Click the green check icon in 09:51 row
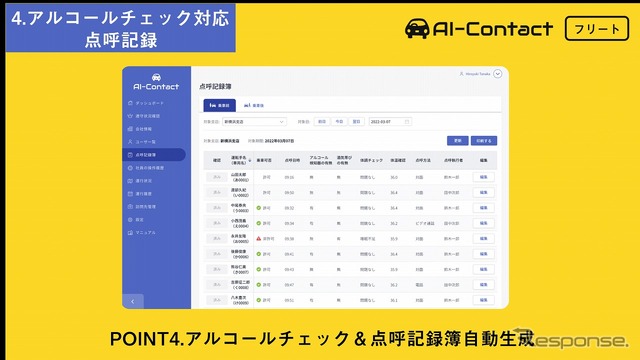 (x=258, y=300)
